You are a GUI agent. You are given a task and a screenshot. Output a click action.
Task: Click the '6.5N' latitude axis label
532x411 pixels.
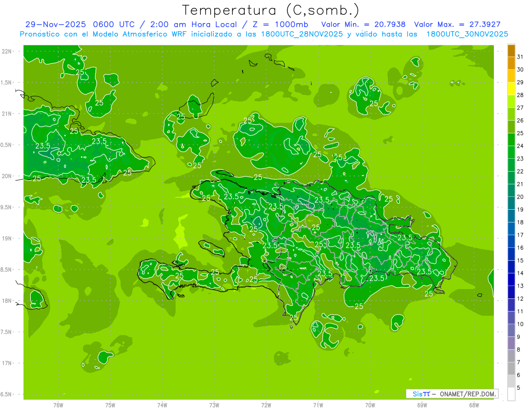(6, 394)
